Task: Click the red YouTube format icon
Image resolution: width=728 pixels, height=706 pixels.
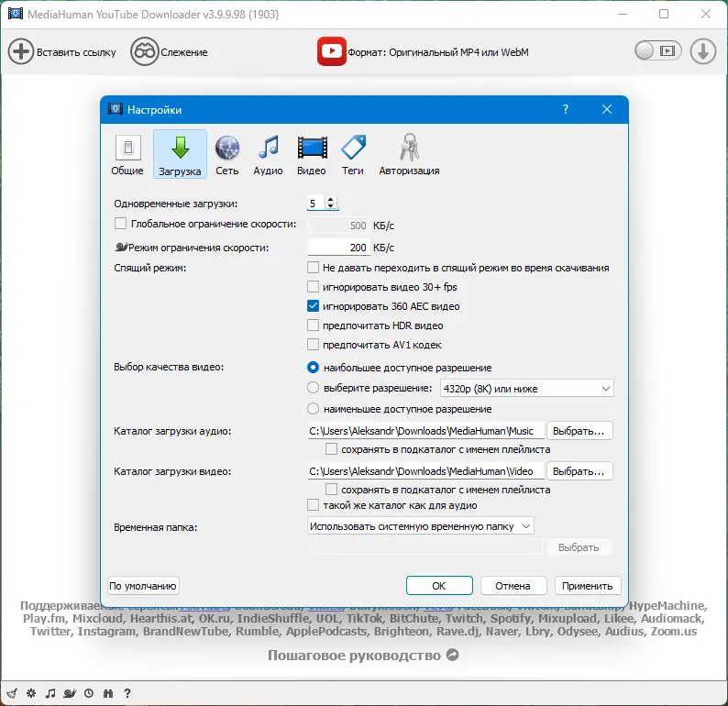Action: 332,51
